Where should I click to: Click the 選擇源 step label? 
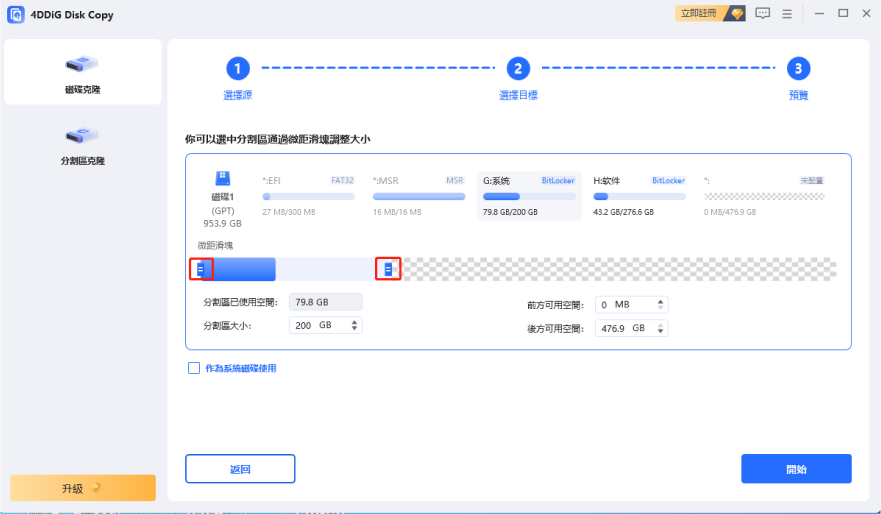click(x=238, y=95)
